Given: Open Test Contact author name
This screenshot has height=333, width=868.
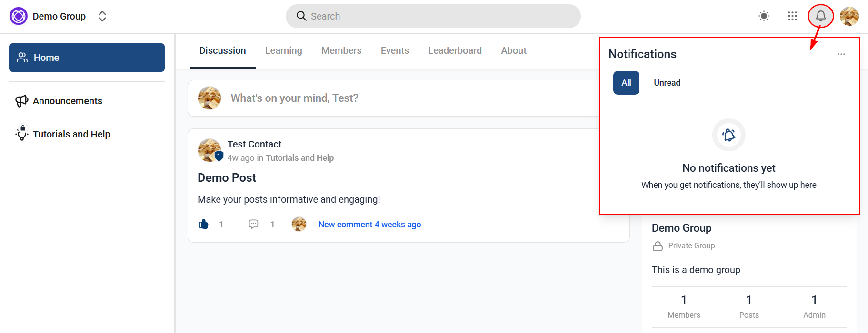Looking at the screenshot, I should pos(254,144).
